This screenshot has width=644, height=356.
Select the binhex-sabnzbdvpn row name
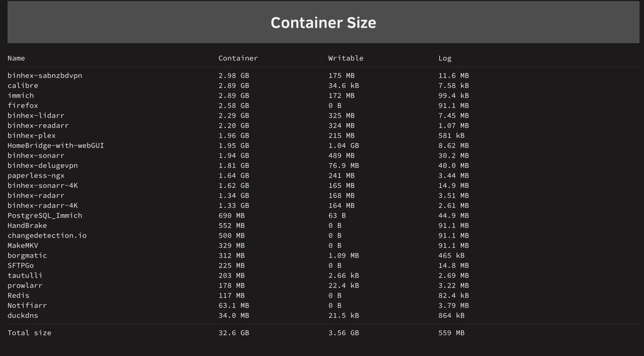pos(45,75)
